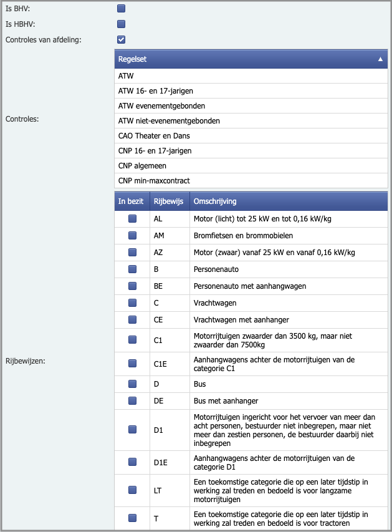
Task: Enable the D Bus license checkbox
Action: click(x=132, y=384)
